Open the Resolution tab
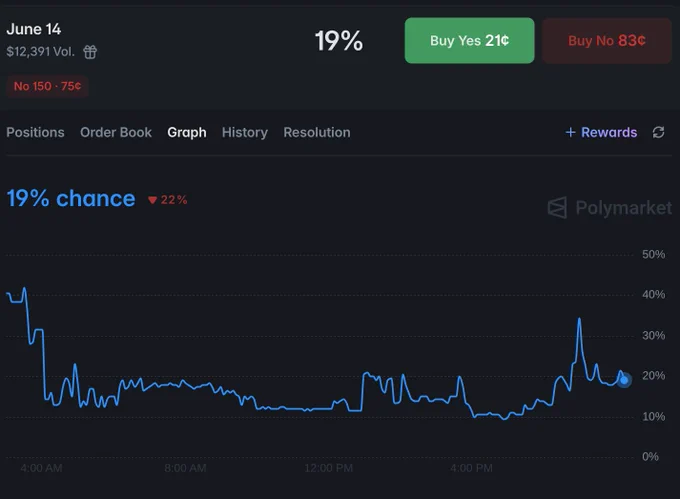680x499 pixels. 317,132
